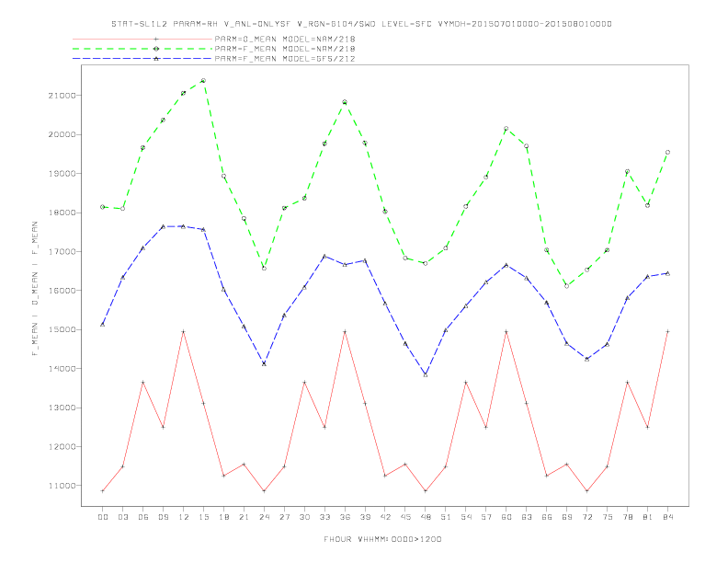Click the y-axis tick label 19000
Image resolution: width=728 pixels, height=563 pixels.
62,174
